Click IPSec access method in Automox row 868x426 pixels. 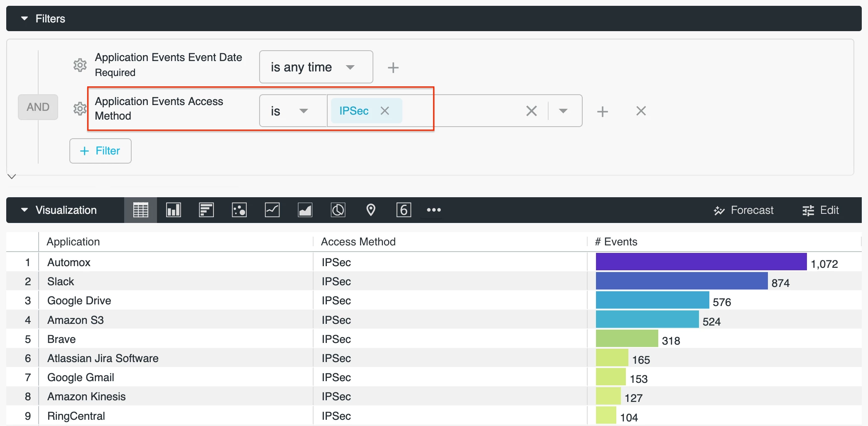(336, 262)
